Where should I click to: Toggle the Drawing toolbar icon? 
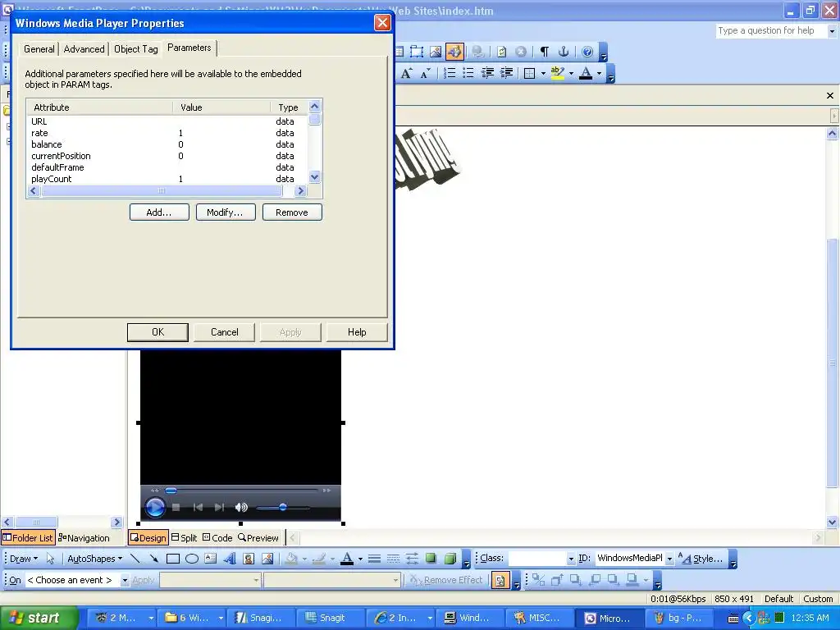pos(454,52)
